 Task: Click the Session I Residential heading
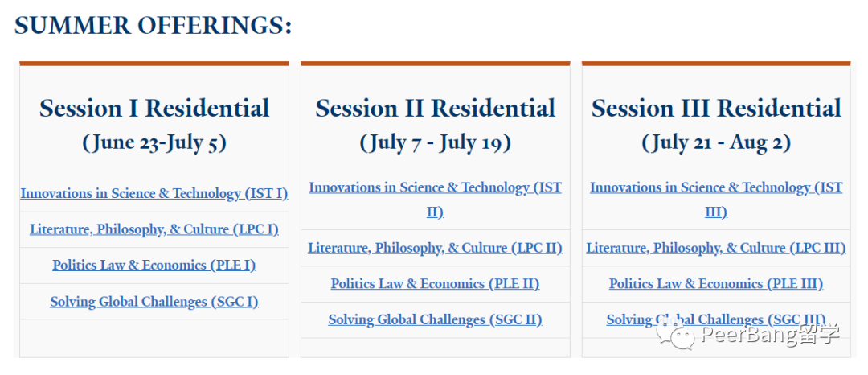pos(154,108)
